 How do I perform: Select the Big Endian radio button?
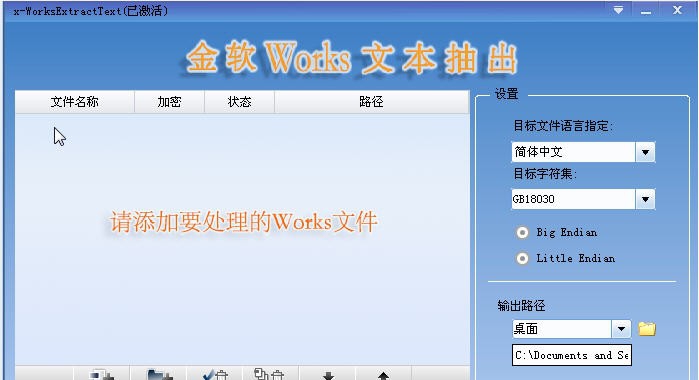[x=522, y=232]
